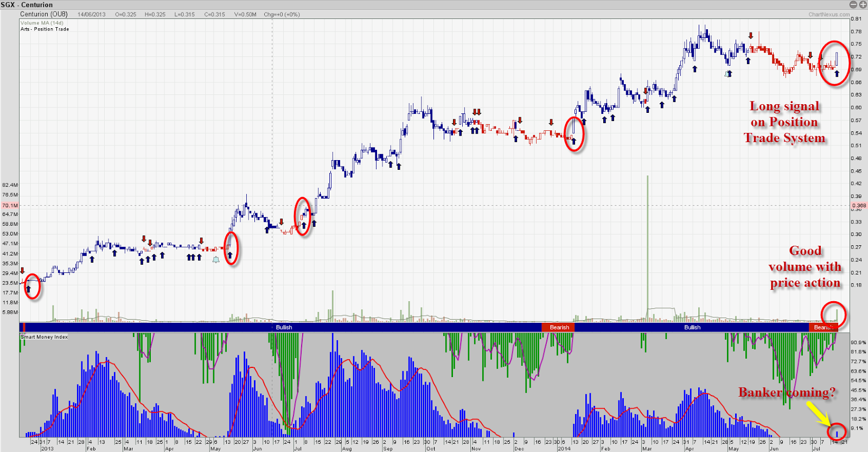Select the 'Smart Money Index' panel label
Screen dimensions: 868x452
click(x=44, y=337)
